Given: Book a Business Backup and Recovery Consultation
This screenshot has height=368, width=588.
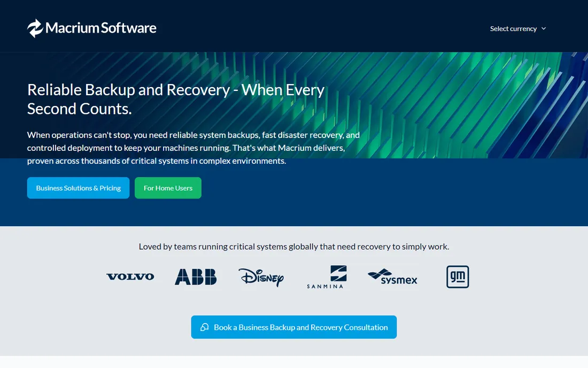Looking at the screenshot, I should 293,327.
